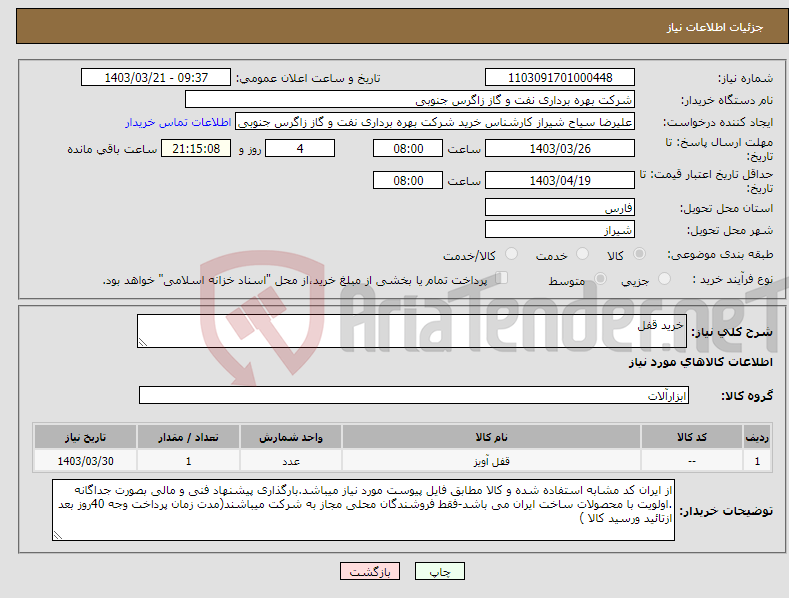
Task: Click the اطلاعات کالاهای مورد نیاز heading
Action: click(x=700, y=362)
